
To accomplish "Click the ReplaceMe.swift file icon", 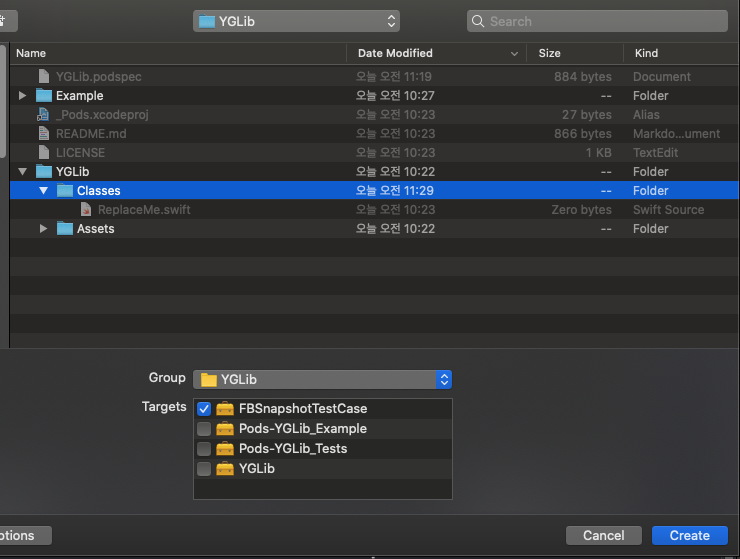I will tap(86, 210).
